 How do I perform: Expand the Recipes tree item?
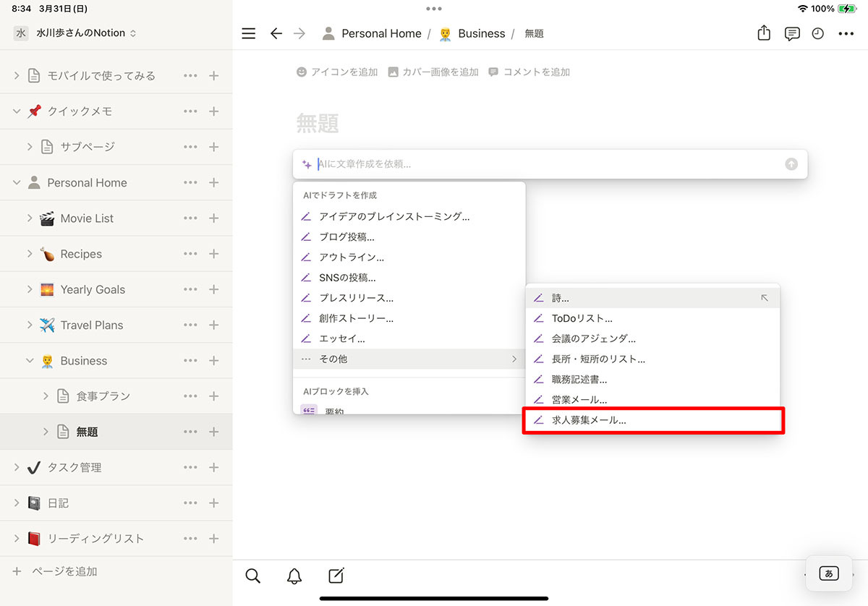tap(30, 254)
